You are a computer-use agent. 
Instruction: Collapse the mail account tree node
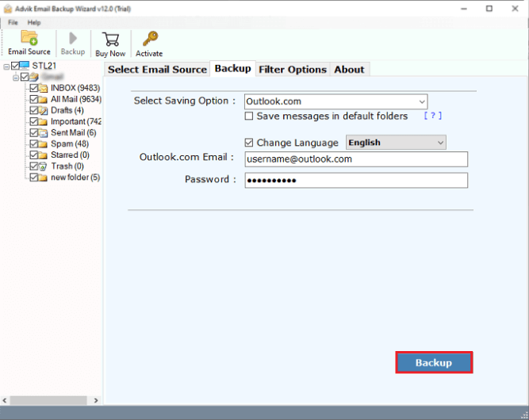tap(16, 78)
